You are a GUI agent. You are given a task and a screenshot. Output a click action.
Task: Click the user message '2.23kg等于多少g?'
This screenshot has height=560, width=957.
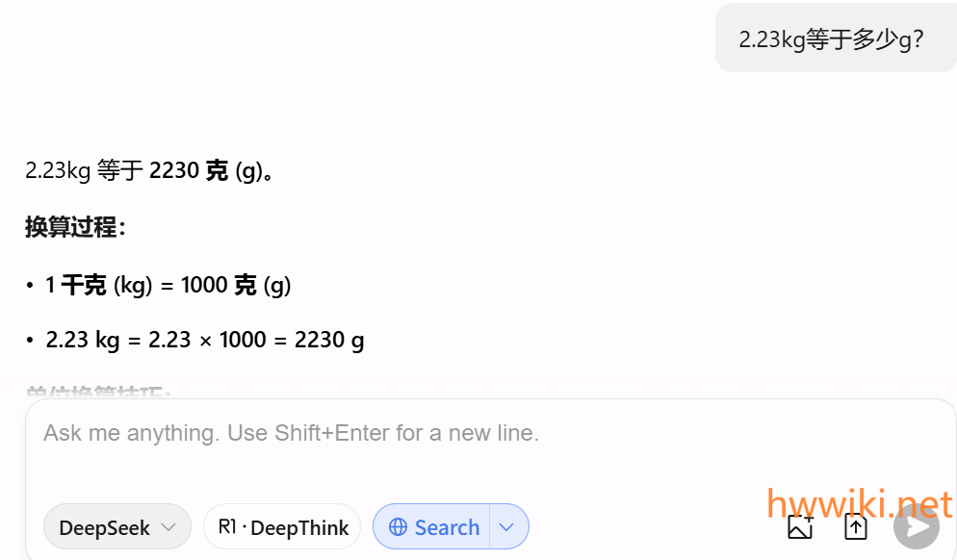[x=832, y=38]
